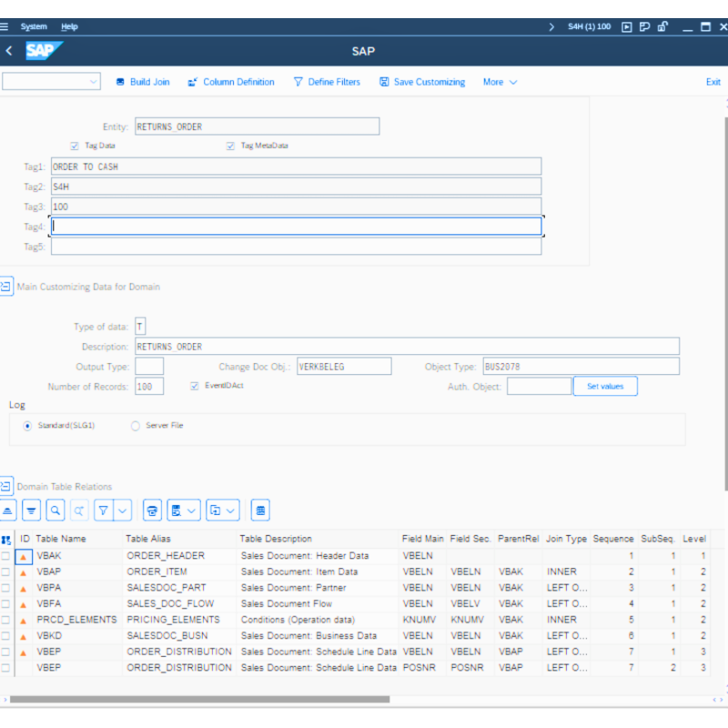The height and width of the screenshot is (728, 728).
Task: Expand the filter options dropdown arrow
Action: pyautogui.click(x=123, y=511)
